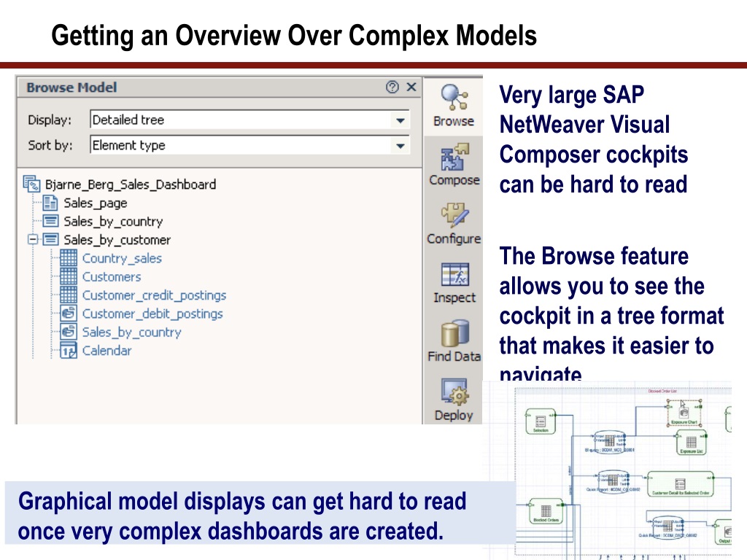The width and height of the screenshot is (747, 560).
Task: Open the Sort by dropdown arrow
Action: 400,145
